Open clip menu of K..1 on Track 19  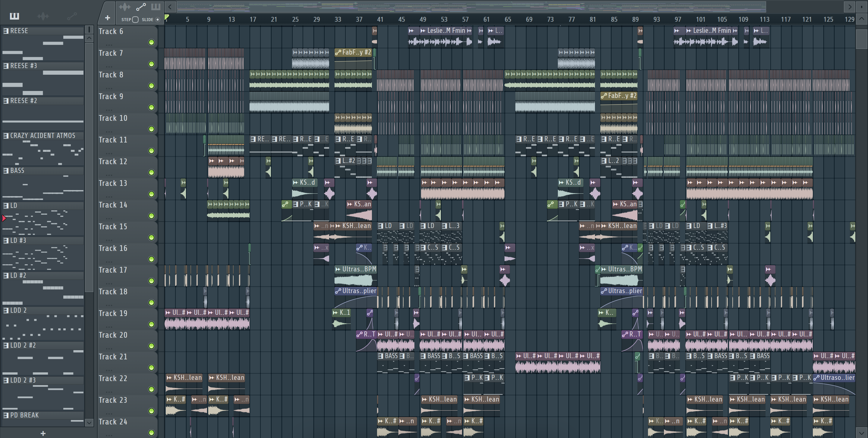(x=335, y=313)
